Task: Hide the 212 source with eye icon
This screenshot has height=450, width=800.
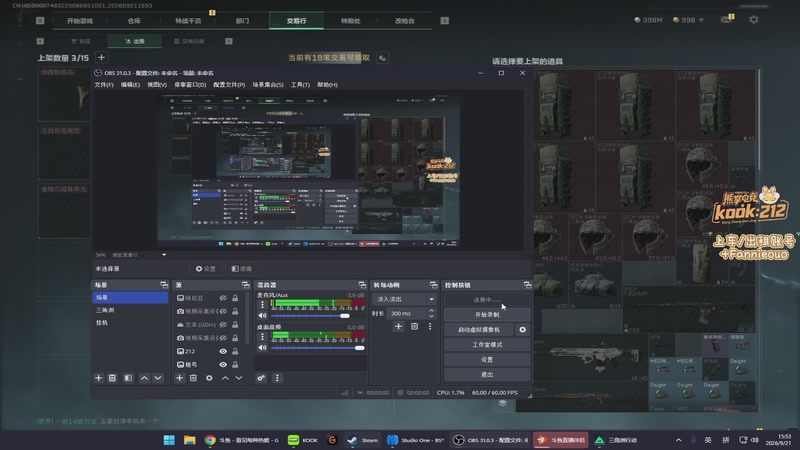Action: [223, 351]
